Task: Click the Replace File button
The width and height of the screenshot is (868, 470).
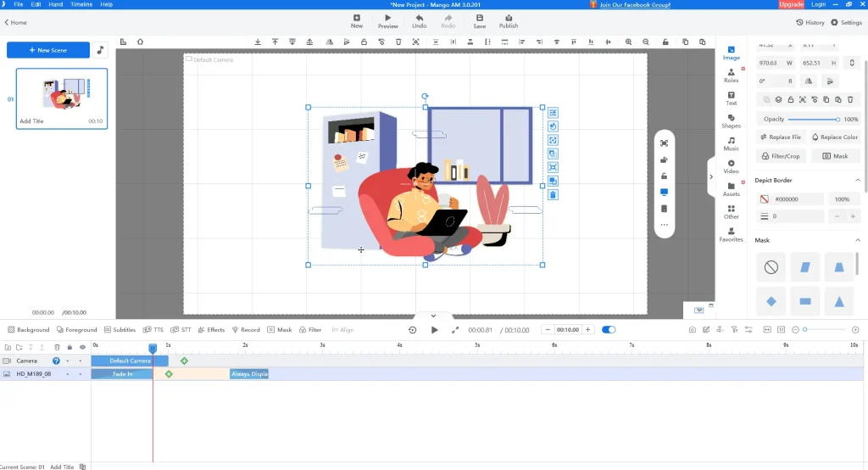Action: pos(780,137)
